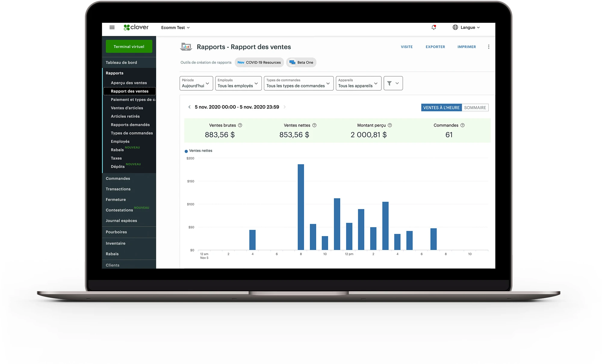Click the globe language icon
This screenshot has width=602, height=364.
point(455,27)
